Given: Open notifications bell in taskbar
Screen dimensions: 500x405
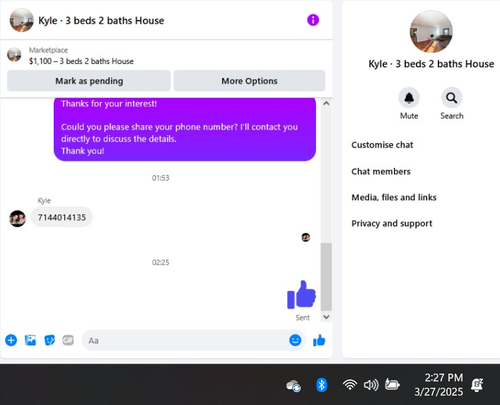Looking at the screenshot, I should tap(477, 385).
